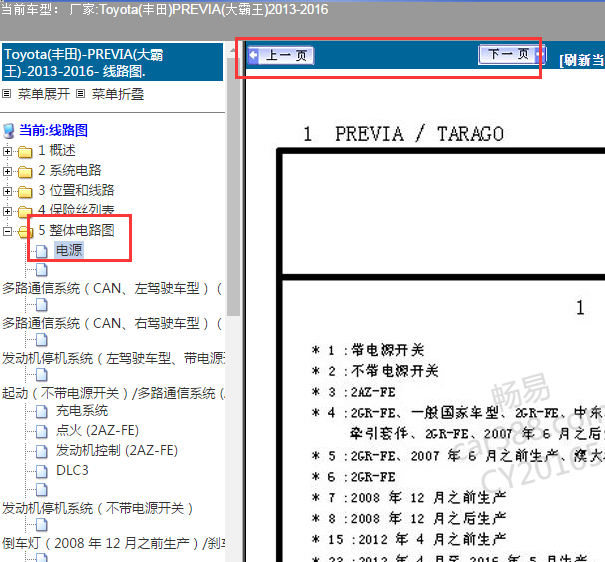Open 4 保险丝列表 tree item

[x=76, y=210]
